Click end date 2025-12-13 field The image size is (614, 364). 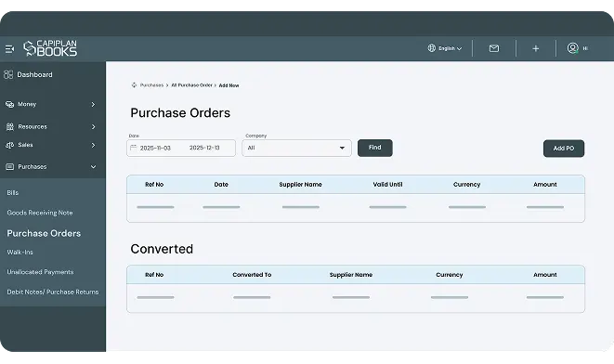tap(204, 148)
